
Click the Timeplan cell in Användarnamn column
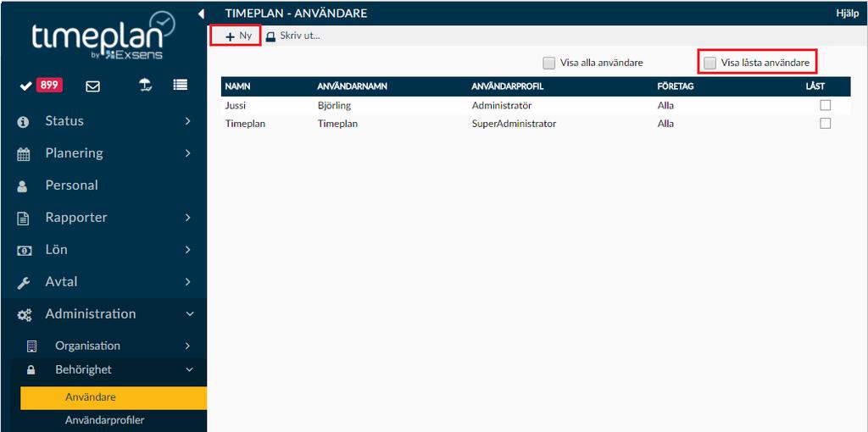click(x=337, y=124)
